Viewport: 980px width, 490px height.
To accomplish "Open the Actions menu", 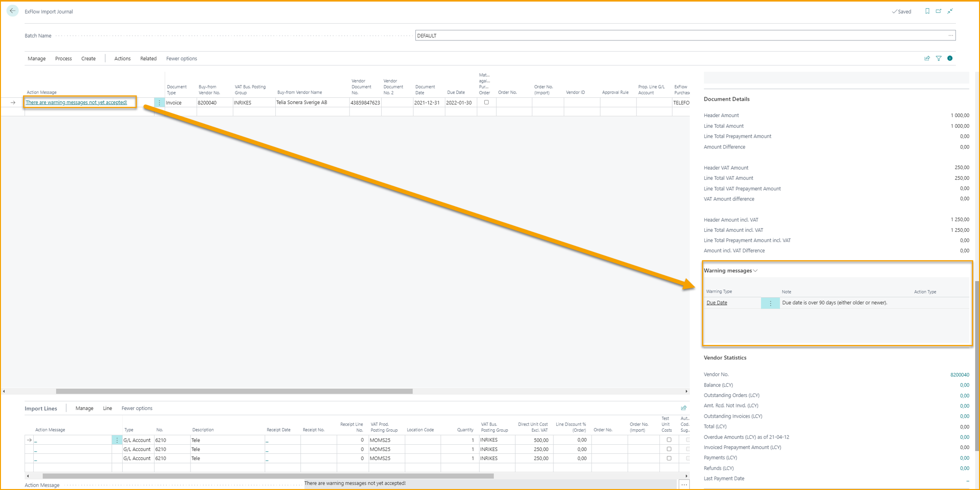I will coord(122,59).
